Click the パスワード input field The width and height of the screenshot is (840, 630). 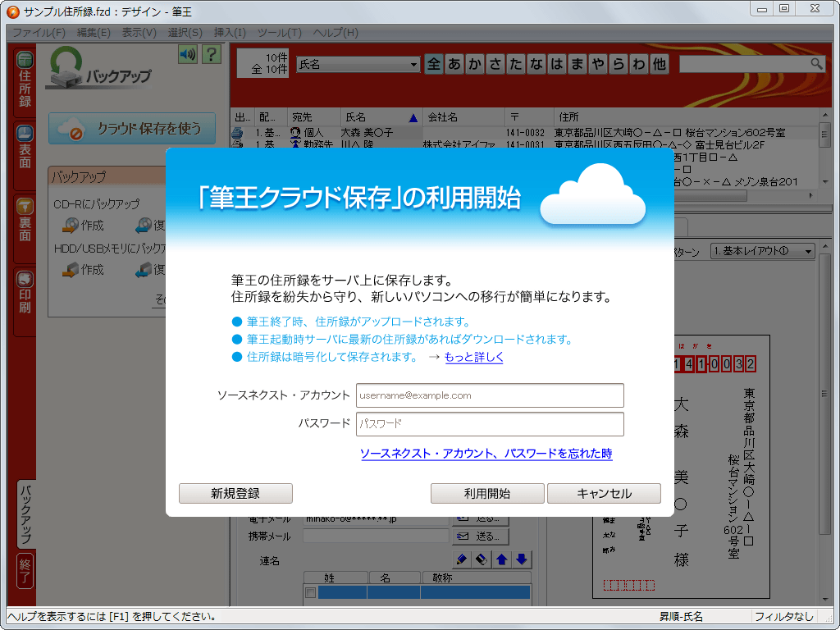pos(490,424)
